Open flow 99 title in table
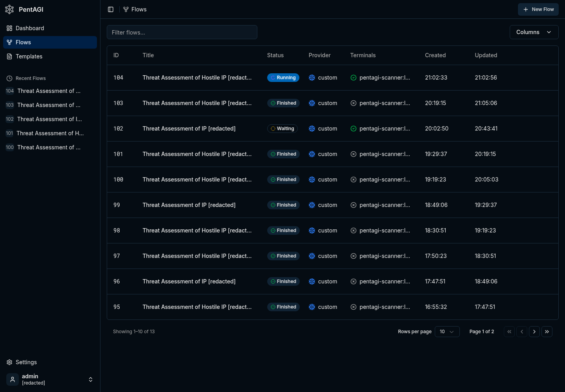Image resolution: width=565 pixels, height=392 pixels. pos(189,205)
